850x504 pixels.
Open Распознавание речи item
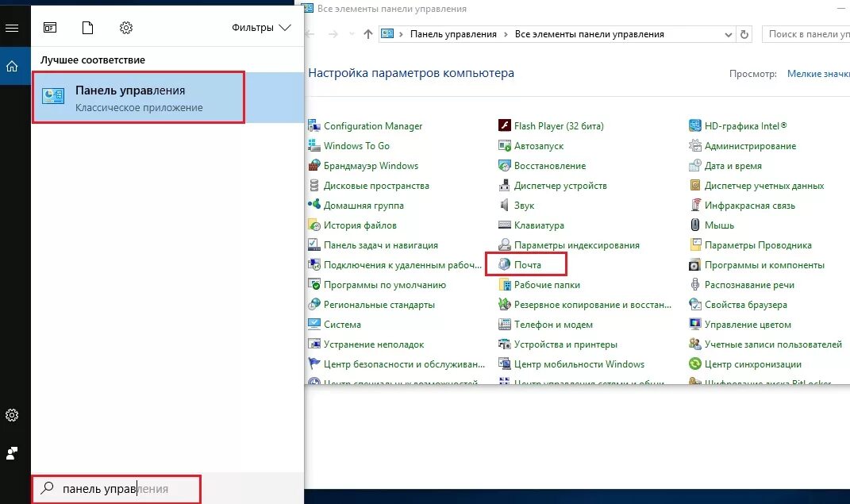(741, 284)
